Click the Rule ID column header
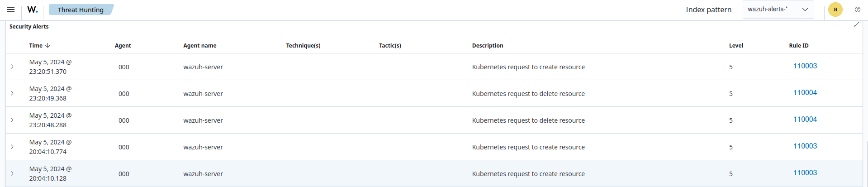Image resolution: width=868 pixels, height=187 pixels. coord(798,46)
